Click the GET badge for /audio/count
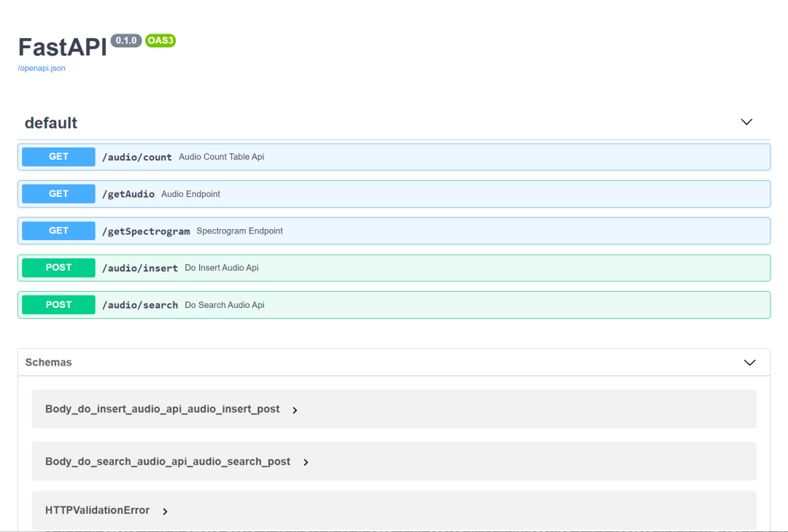788x532 pixels. click(x=59, y=157)
